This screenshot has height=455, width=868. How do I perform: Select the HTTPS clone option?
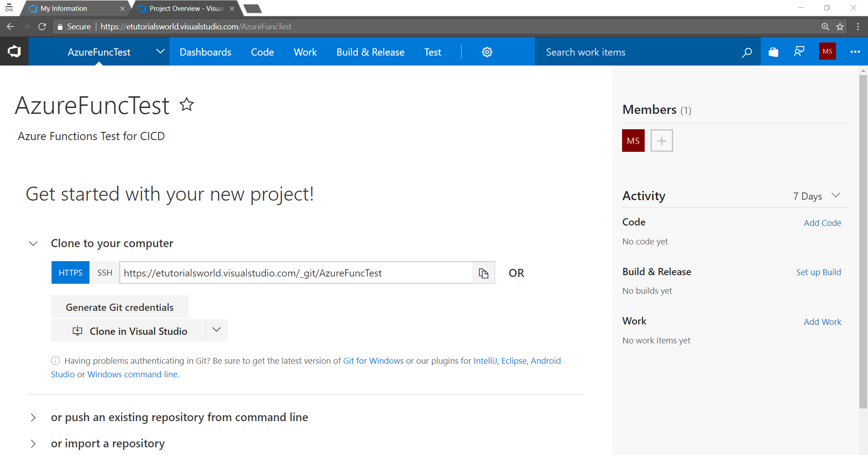pos(71,272)
